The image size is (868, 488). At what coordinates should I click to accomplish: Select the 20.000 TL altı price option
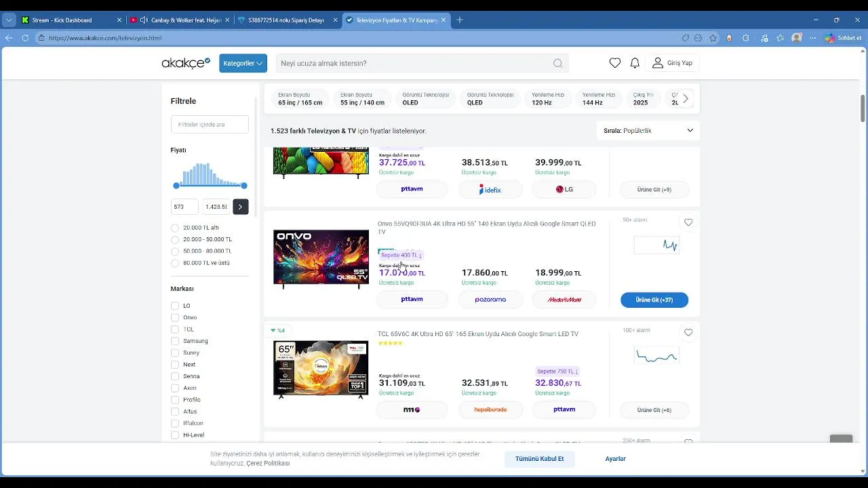[x=175, y=228]
